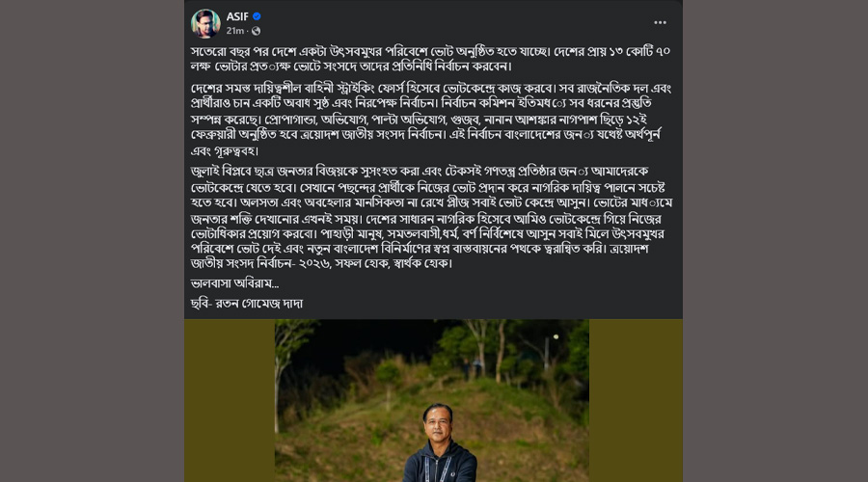
Task: Click the line ভালবাসা অবিরাম...
Action: [234, 283]
